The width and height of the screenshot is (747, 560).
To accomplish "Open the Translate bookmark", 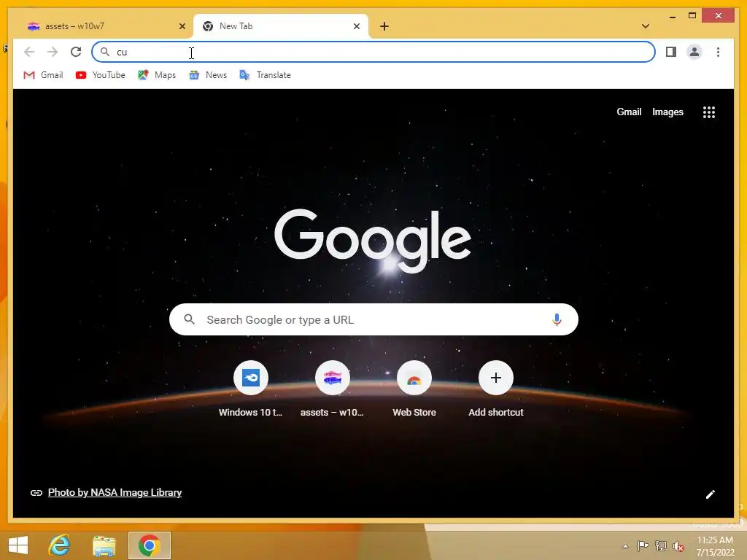I will 266,75.
